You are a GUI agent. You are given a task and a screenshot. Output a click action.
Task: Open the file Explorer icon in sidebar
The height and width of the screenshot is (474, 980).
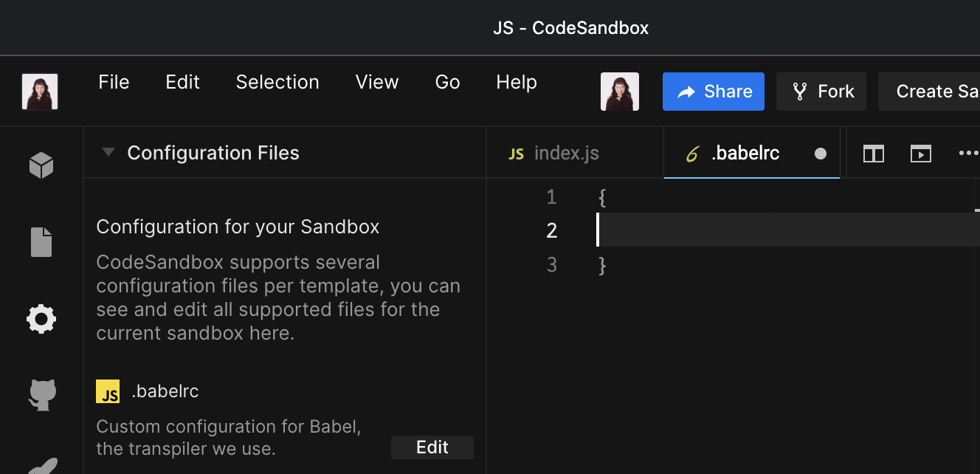[x=41, y=242]
